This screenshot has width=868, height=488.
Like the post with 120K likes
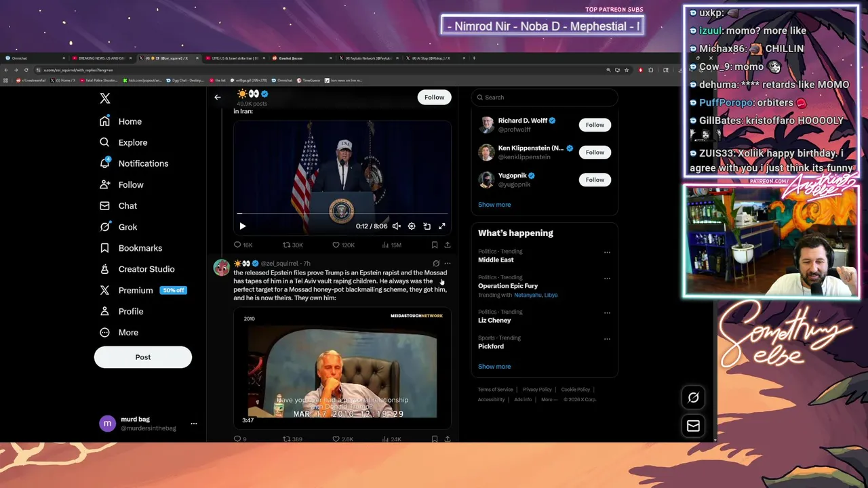coord(343,245)
